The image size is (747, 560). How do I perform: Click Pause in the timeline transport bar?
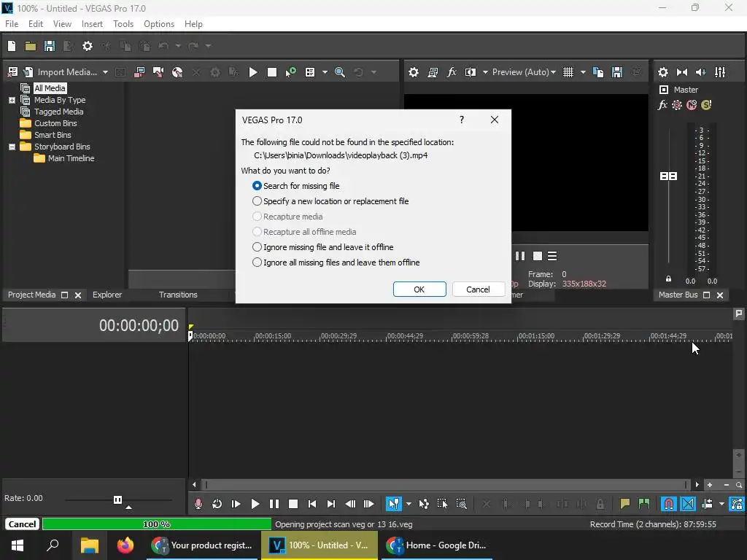click(274, 504)
